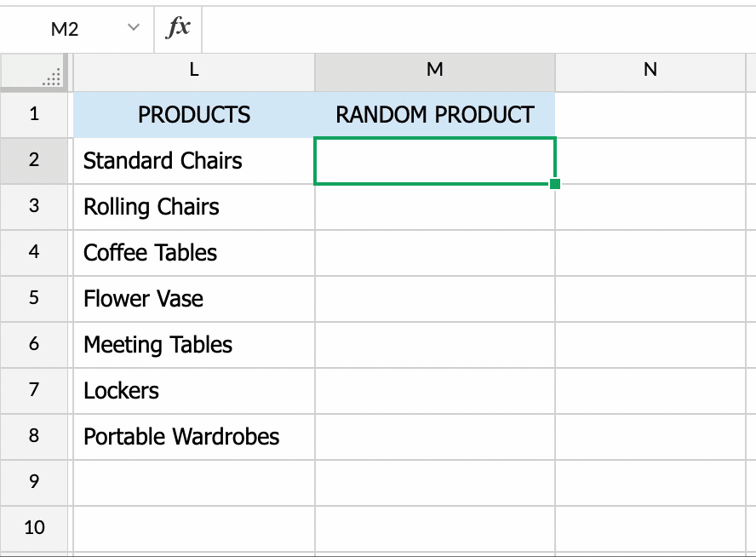The height and width of the screenshot is (557, 756).
Task: Select the Standard Chairs cell
Action: click(x=192, y=160)
